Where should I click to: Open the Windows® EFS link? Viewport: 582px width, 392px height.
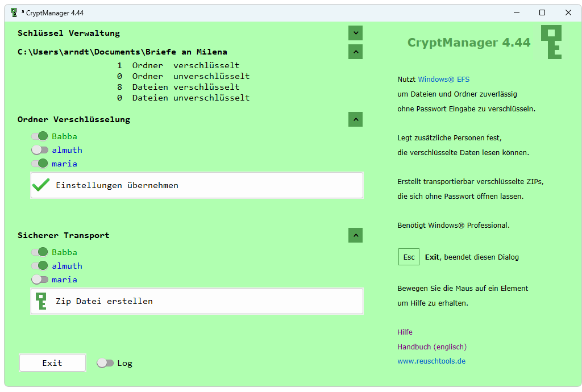click(443, 80)
